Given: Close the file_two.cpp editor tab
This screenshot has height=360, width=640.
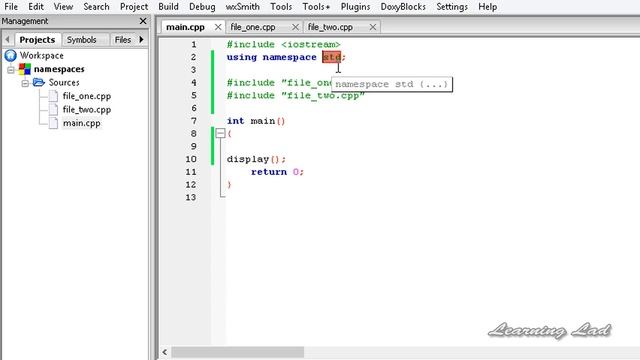Looking at the screenshot, I should [373, 27].
